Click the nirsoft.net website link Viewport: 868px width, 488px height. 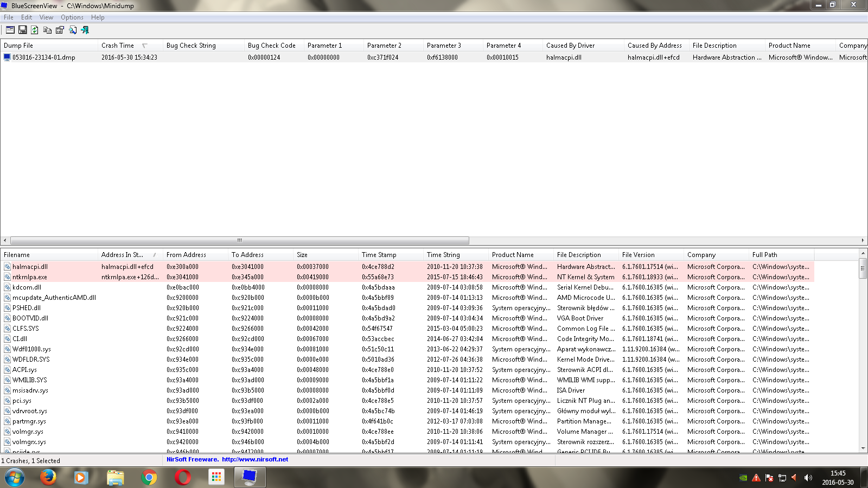click(255, 459)
